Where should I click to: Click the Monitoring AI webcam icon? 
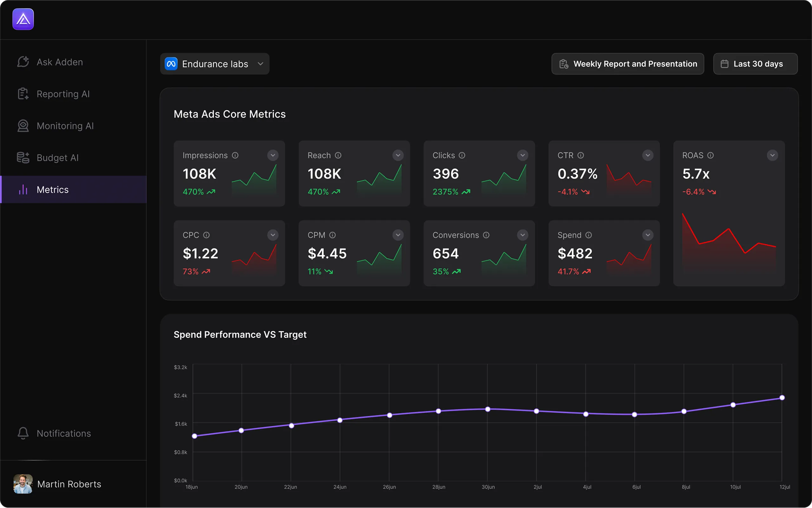23,126
